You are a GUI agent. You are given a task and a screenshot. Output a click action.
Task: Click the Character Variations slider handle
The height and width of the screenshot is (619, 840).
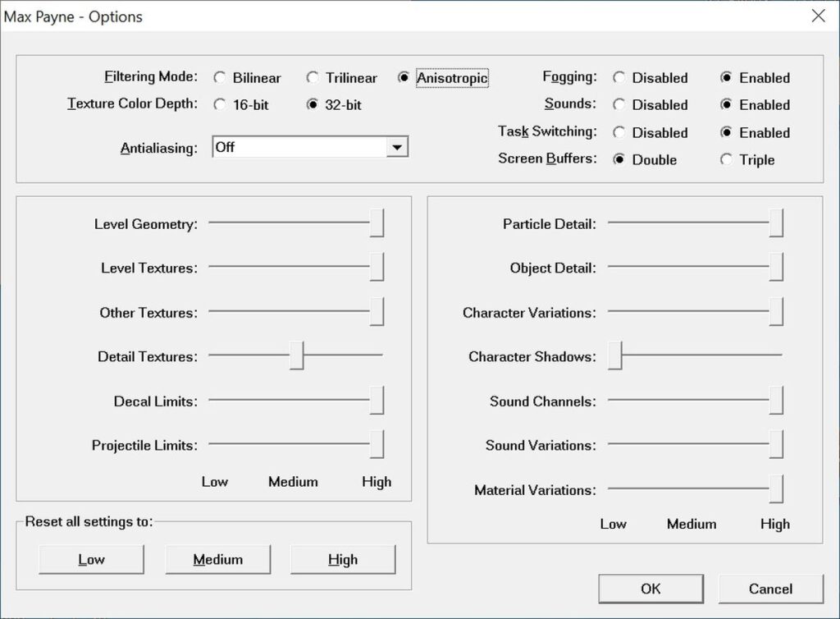click(x=776, y=311)
